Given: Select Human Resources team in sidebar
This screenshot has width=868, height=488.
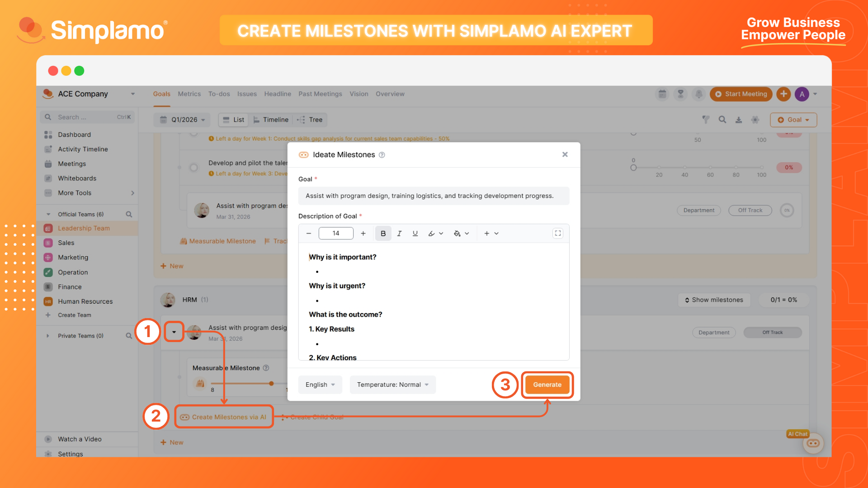Looking at the screenshot, I should click(x=85, y=301).
